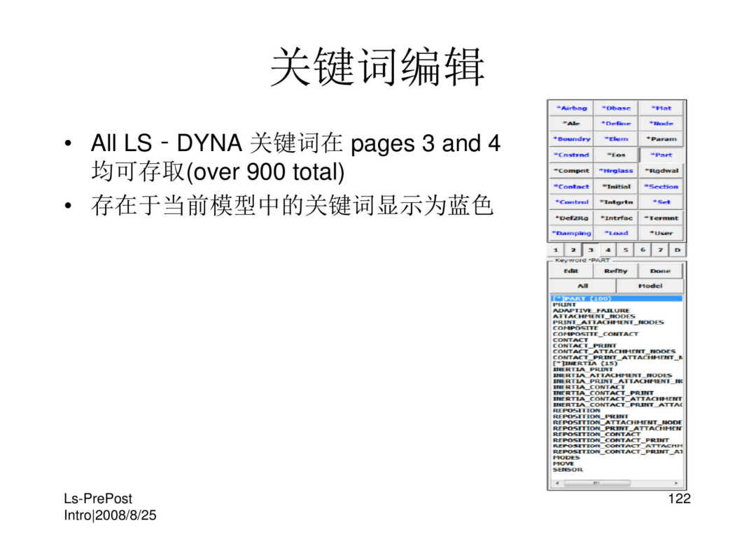Select the active page tab 3
This screenshot has width=756, height=534.
(x=590, y=250)
